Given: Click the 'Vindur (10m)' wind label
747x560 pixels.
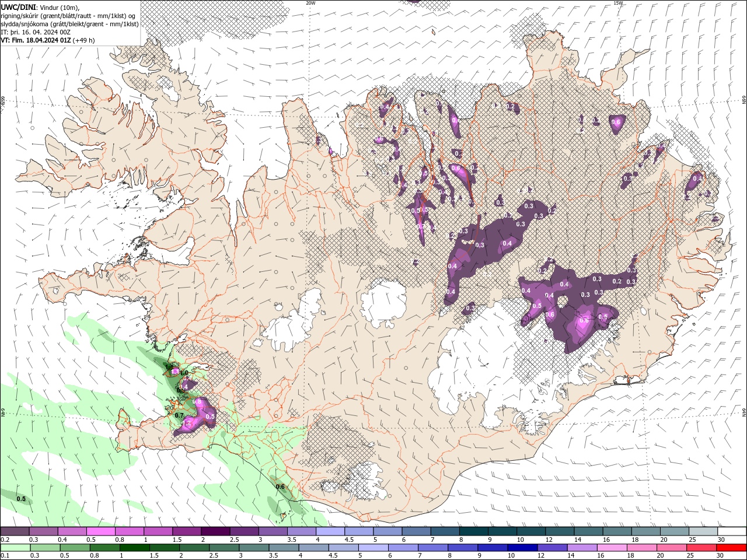Looking at the screenshot, I should click(59, 7).
